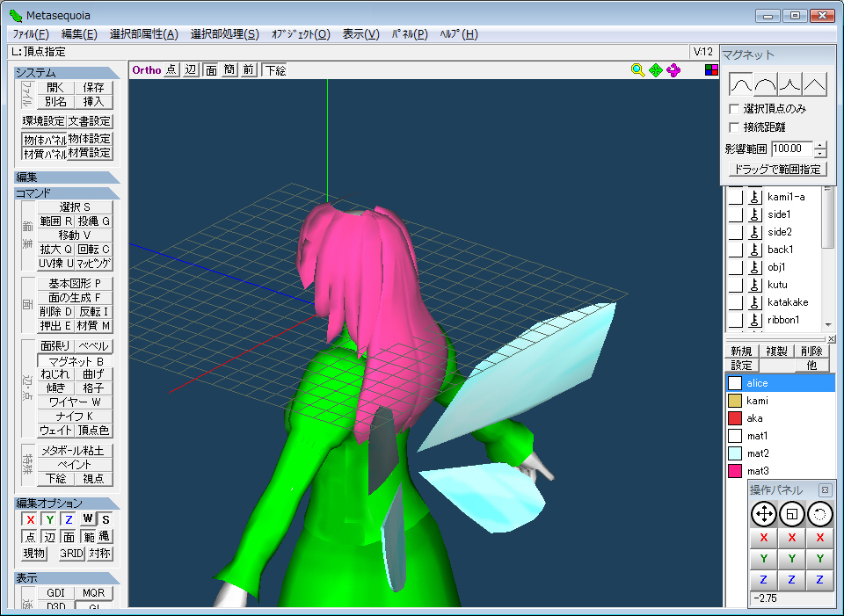Image resolution: width=844 pixels, height=616 pixels.
Task: Open the four-color viewport layout icon
Action: point(711,70)
